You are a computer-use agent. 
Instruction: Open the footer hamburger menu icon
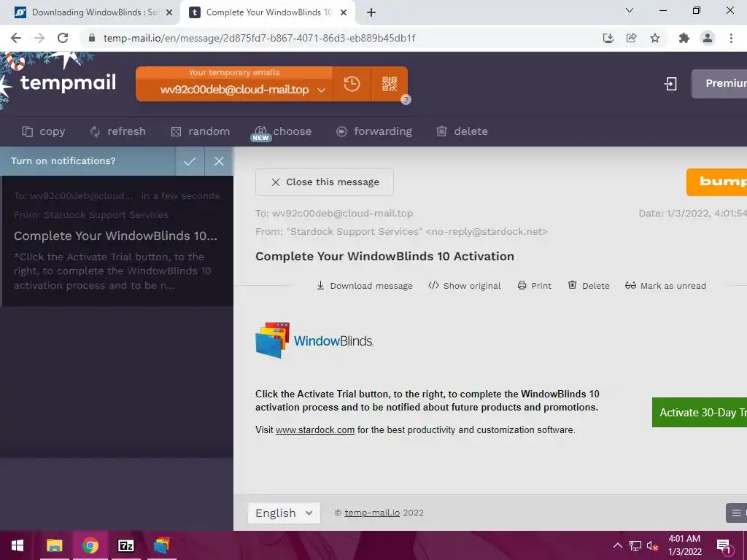tap(737, 513)
